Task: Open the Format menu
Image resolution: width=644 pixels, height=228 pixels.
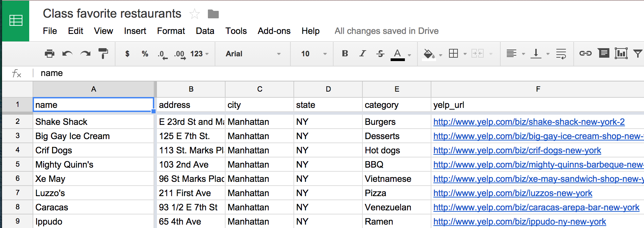Action: pyautogui.click(x=171, y=31)
